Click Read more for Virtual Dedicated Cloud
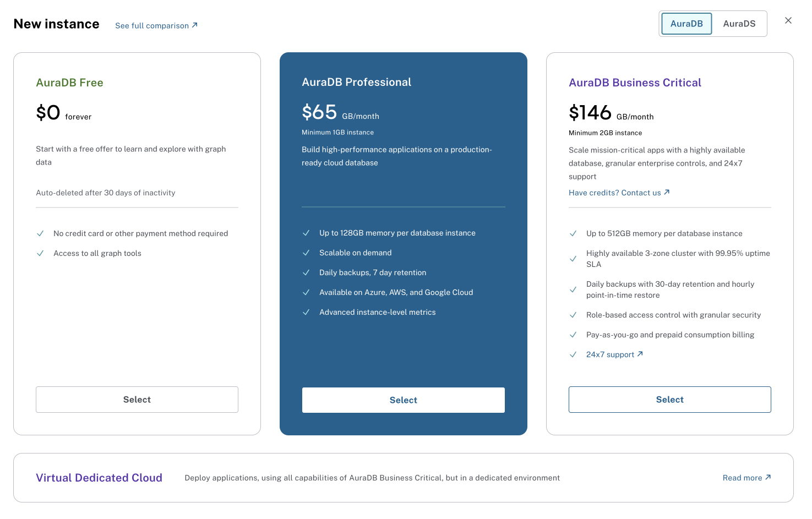The image size is (812, 519). pos(742,478)
